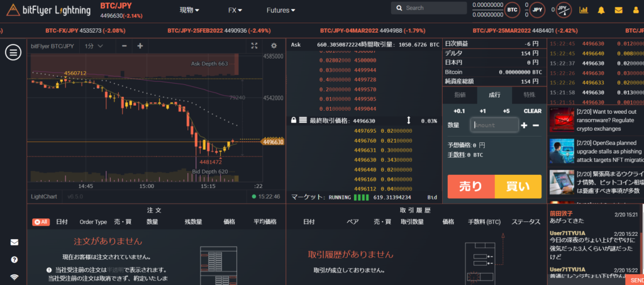Toggle the All filter in orders panel
Viewport: 644px width, 285px height.
click(x=41, y=221)
